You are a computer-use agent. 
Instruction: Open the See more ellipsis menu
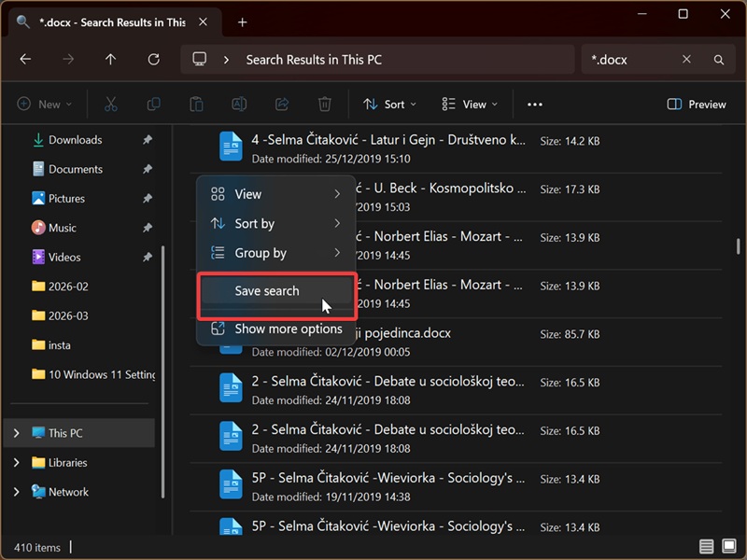pyautogui.click(x=534, y=105)
